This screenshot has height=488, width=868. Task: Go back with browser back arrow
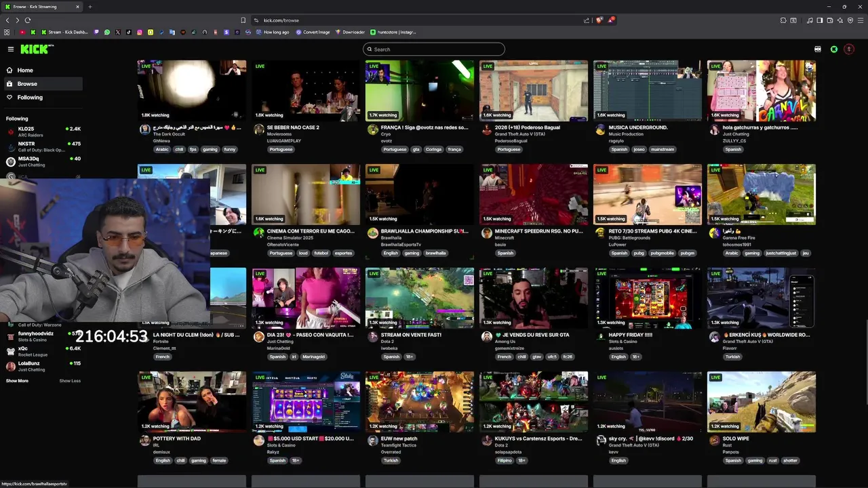tap(7, 20)
